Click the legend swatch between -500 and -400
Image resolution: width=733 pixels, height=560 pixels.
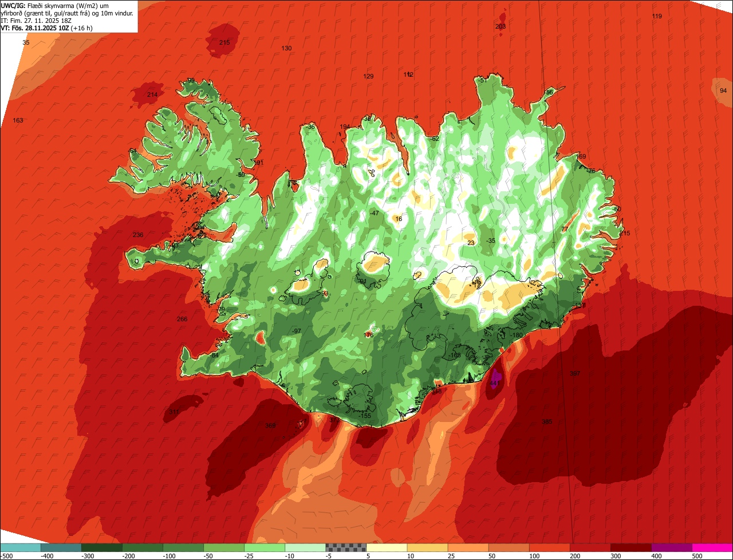point(21,547)
